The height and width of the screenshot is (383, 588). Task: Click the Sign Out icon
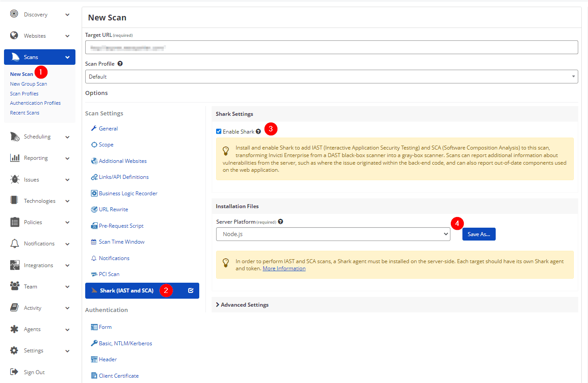(14, 372)
